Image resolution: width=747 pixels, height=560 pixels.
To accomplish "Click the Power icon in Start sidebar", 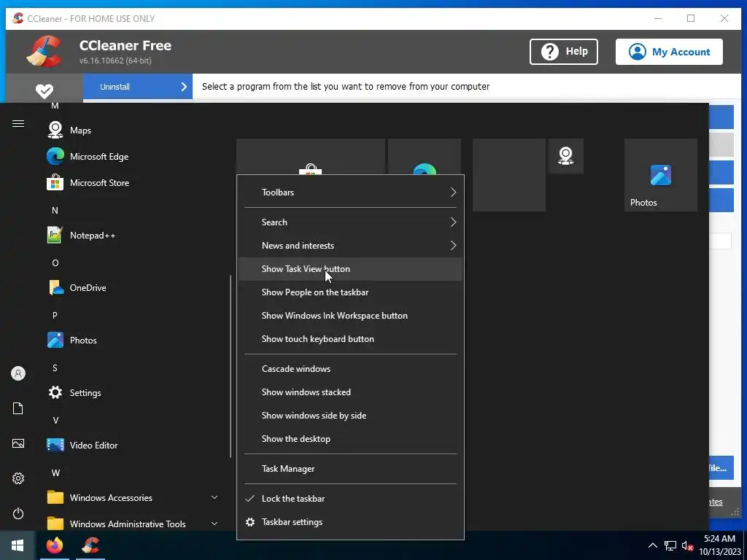I will 18,513.
